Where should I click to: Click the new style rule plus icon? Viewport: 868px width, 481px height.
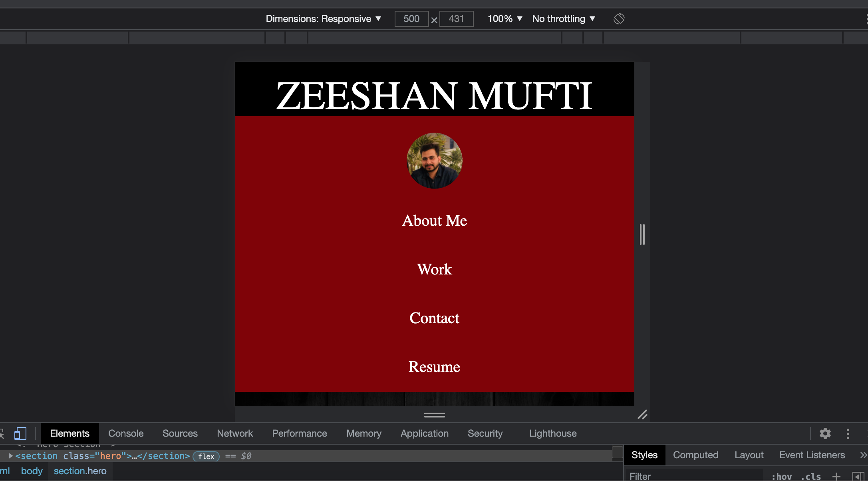[x=836, y=476]
